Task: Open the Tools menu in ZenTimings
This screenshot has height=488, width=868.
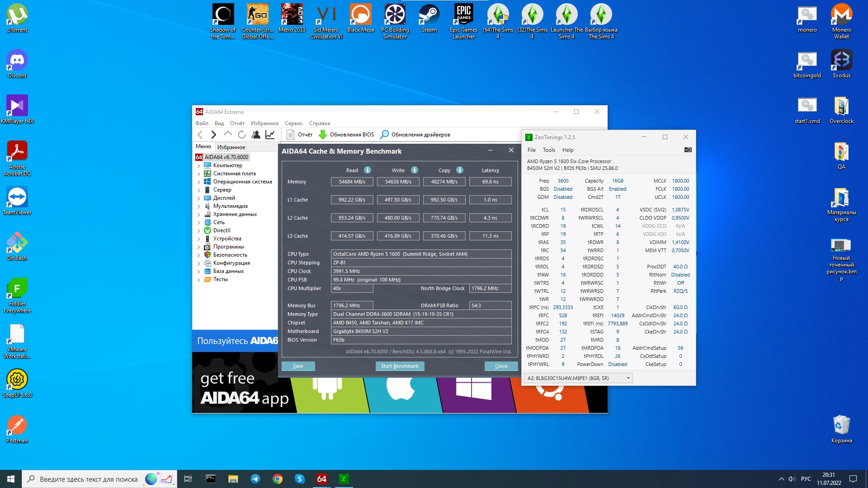Action: point(548,150)
